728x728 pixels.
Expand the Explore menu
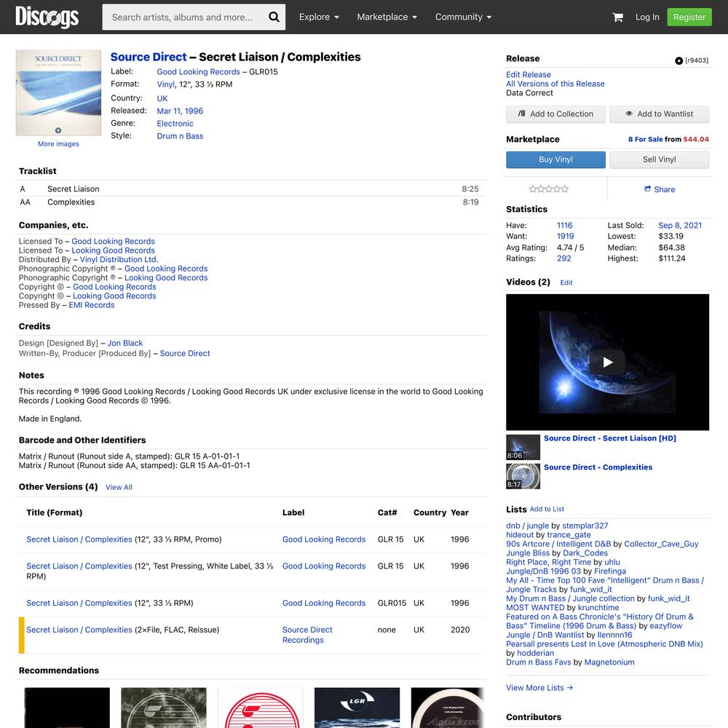(319, 17)
